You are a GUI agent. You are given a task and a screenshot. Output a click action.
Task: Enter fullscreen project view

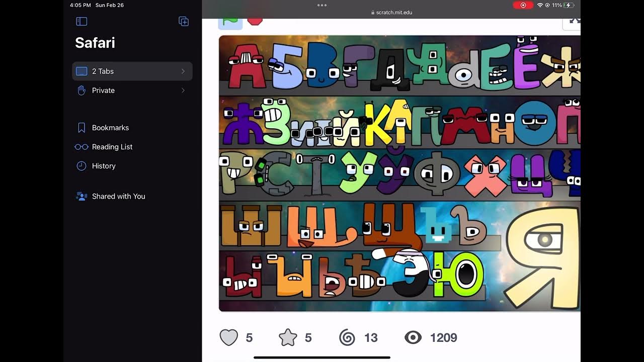(573, 23)
